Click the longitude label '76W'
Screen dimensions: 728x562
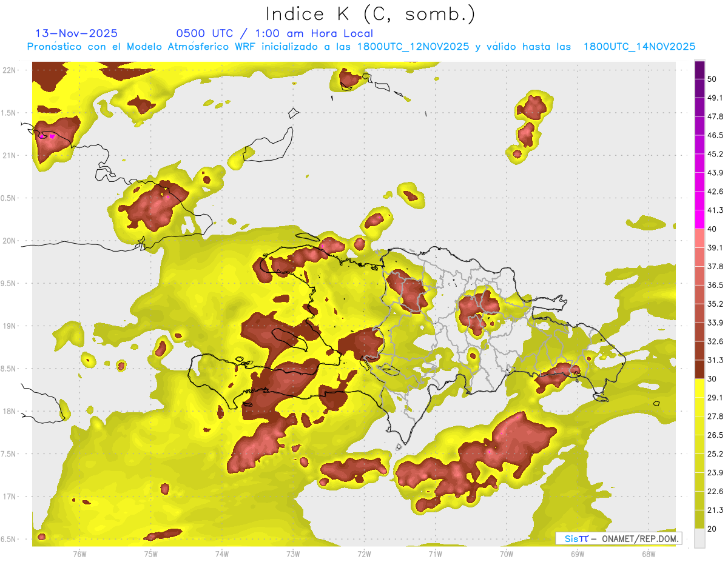(x=79, y=554)
